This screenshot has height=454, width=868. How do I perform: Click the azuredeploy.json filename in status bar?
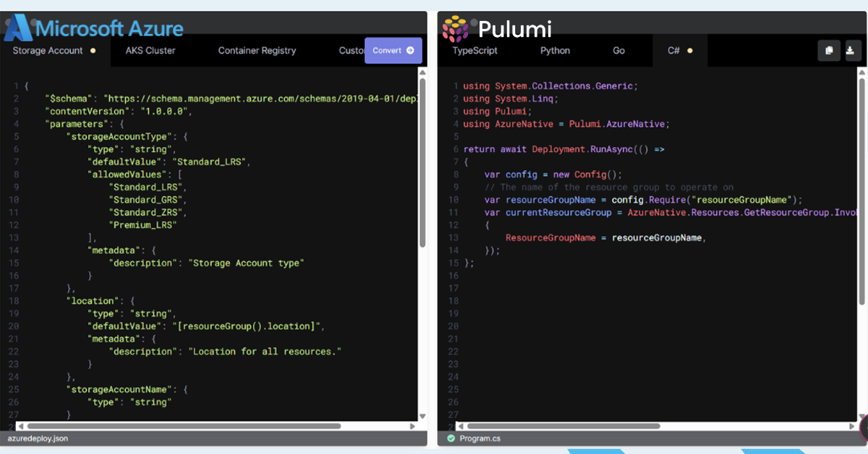coord(39,438)
